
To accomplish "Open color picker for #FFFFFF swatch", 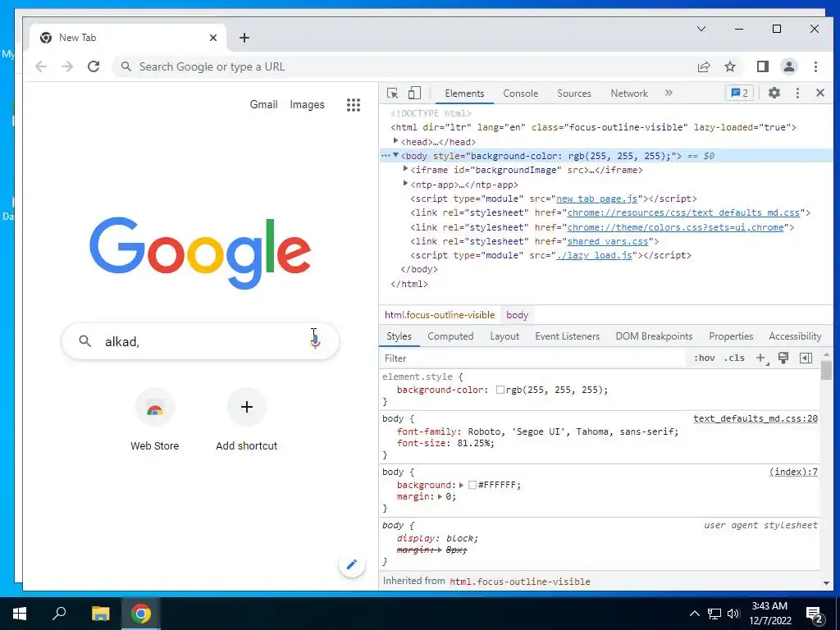I will [x=472, y=485].
